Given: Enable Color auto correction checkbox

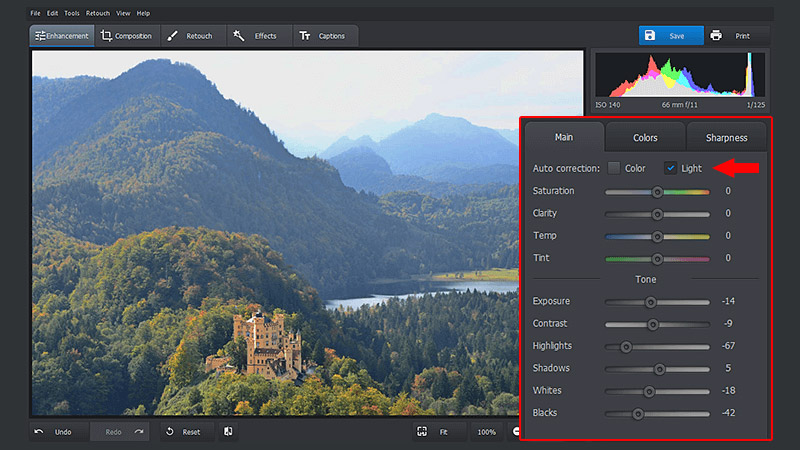Looking at the screenshot, I should pyautogui.click(x=614, y=168).
